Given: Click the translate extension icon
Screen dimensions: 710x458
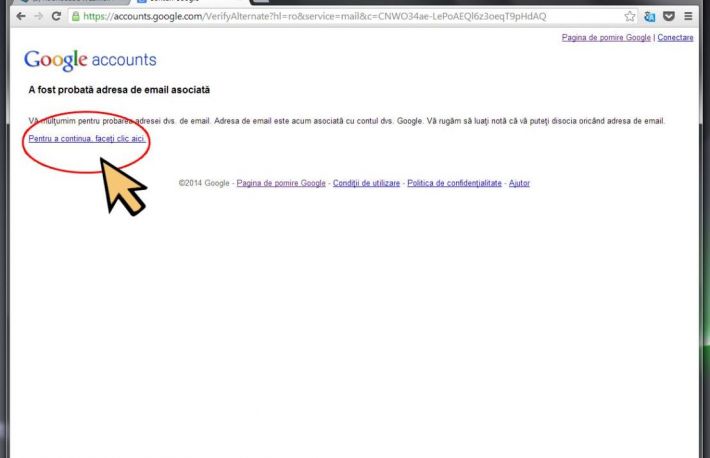Looking at the screenshot, I should pyautogui.click(x=649, y=17).
